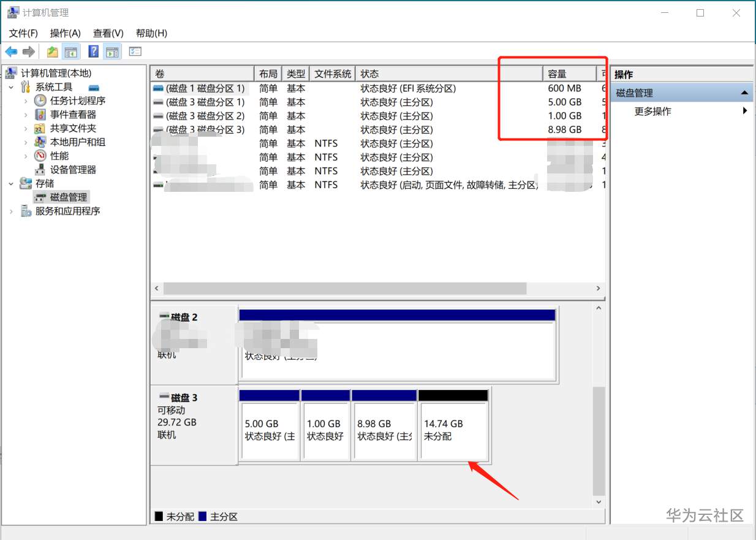Screen dimensions: 756x540
Task: Open the 帮助(H) menu
Action: tap(151, 33)
